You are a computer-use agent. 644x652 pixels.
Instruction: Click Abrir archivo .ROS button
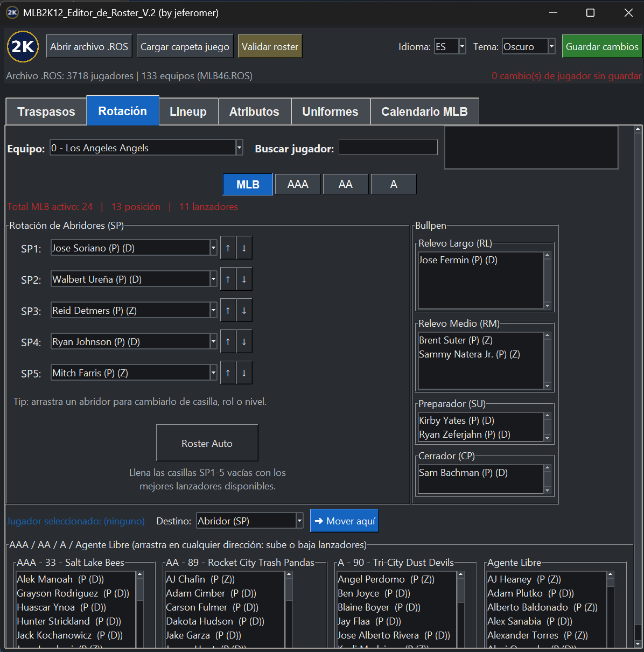point(89,46)
